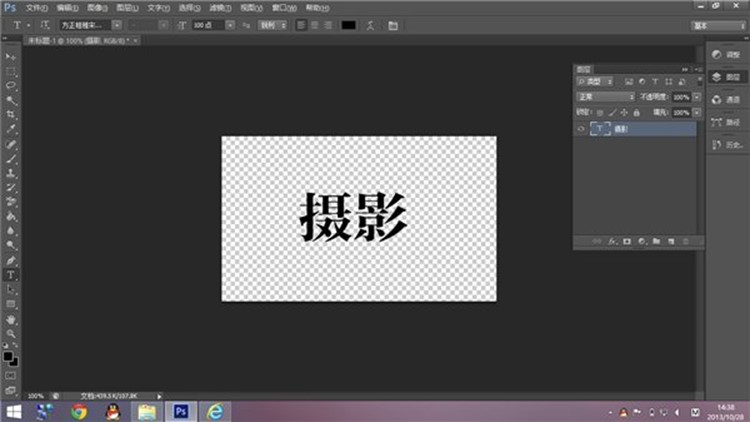Open the 通道 (Channels) panel icon
Viewport: 750px width, 422px height.
click(726, 99)
